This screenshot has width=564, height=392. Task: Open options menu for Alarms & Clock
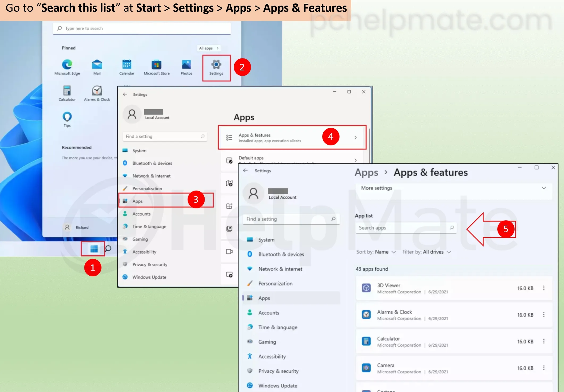(544, 315)
